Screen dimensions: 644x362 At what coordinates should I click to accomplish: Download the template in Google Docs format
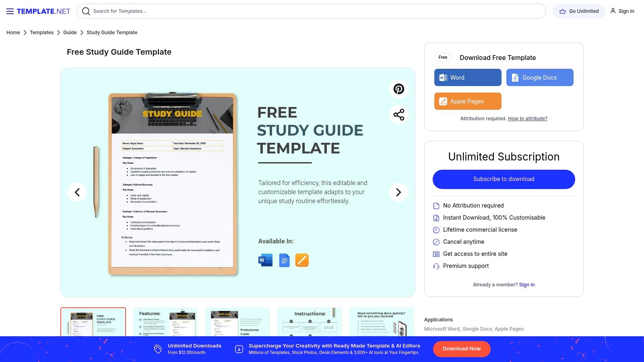[540, 77]
